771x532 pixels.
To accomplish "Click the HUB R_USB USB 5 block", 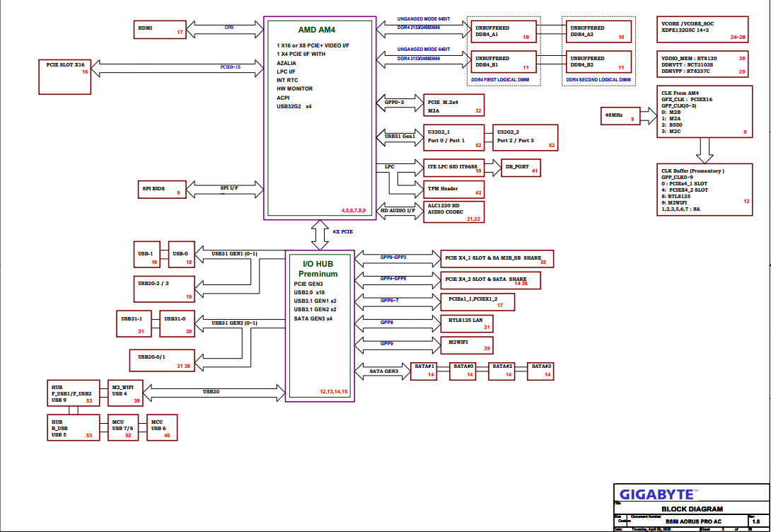I will click(74, 428).
